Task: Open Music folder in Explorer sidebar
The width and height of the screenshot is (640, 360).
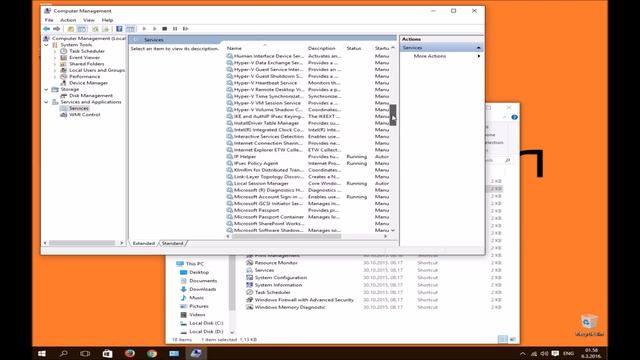Action: [196, 298]
